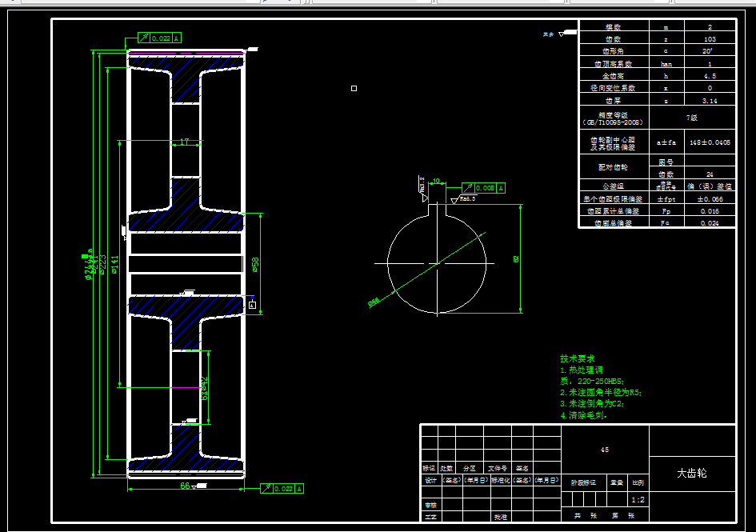Click the whole depth value 4.5
The image size is (756, 532).
710,76
